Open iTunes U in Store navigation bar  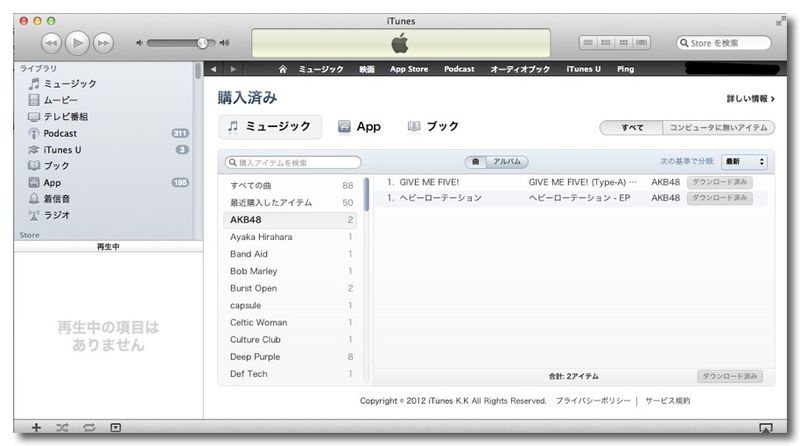point(583,69)
